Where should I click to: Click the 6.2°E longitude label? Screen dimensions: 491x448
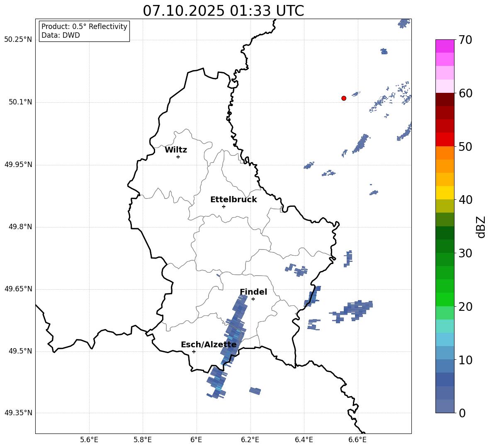click(250, 440)
